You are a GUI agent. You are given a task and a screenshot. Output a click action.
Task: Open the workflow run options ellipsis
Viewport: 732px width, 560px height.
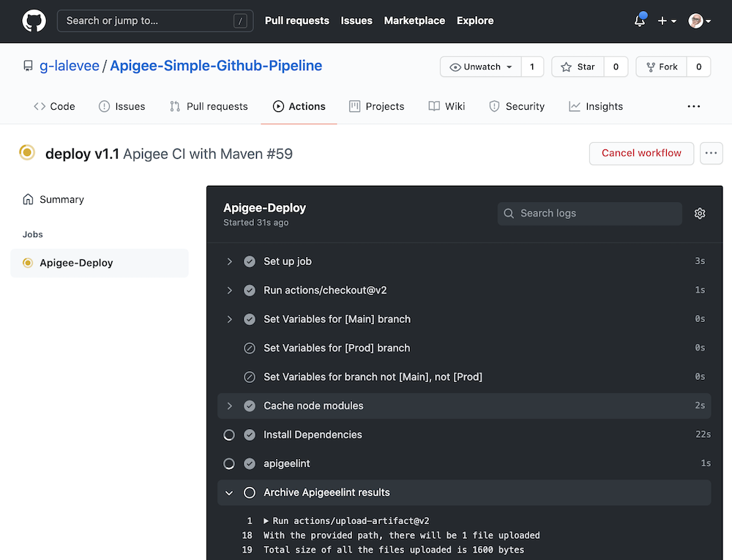pyautogui.click(x=711, y=154)
